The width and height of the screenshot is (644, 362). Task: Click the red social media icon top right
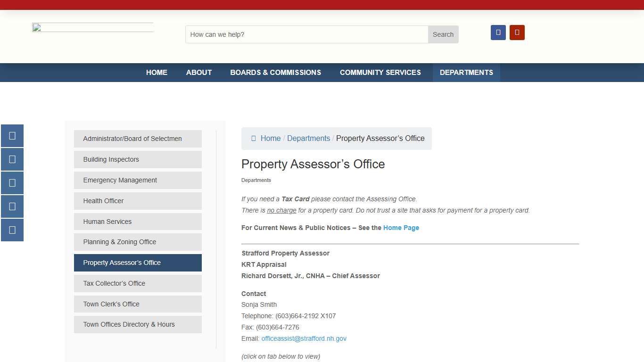pyautogui.click(x=517, y=32)
